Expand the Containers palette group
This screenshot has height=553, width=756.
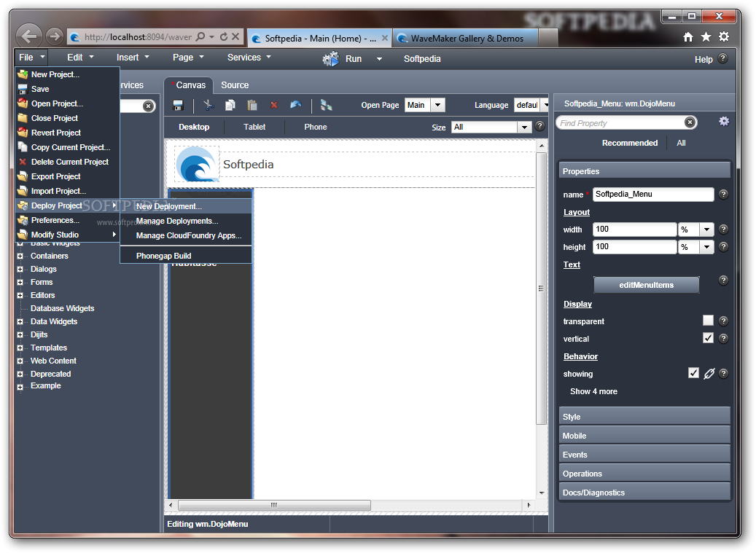[20, 256]
